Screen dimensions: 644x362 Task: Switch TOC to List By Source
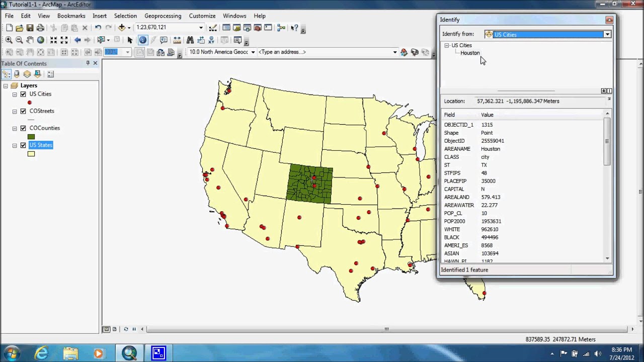17,74
